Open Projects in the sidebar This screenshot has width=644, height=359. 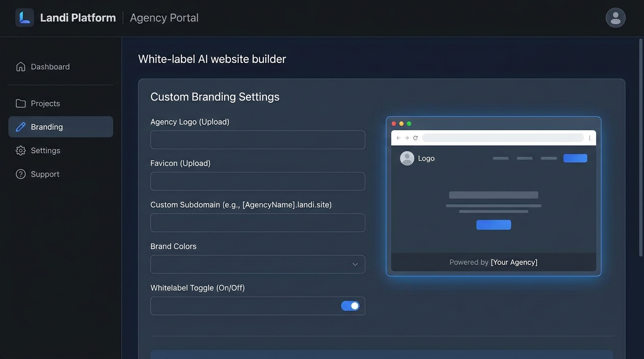pyautogui.click(x=61, y=103)
